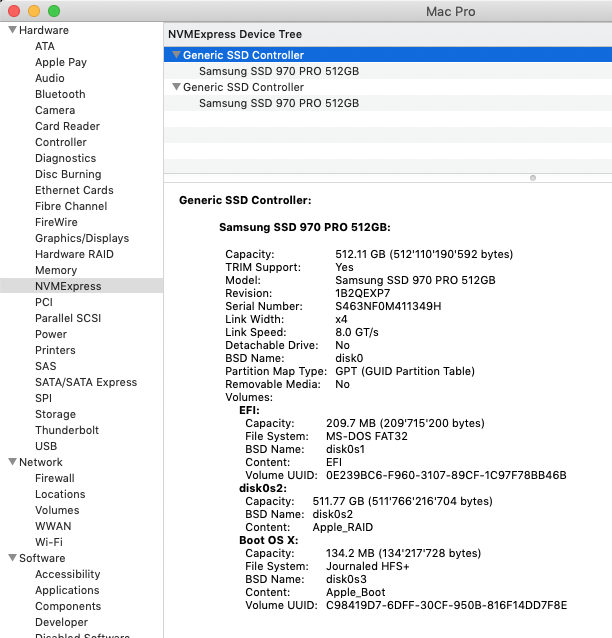
Task: Select Bluetooth in the sidebar
Action: tap(60, 94)
